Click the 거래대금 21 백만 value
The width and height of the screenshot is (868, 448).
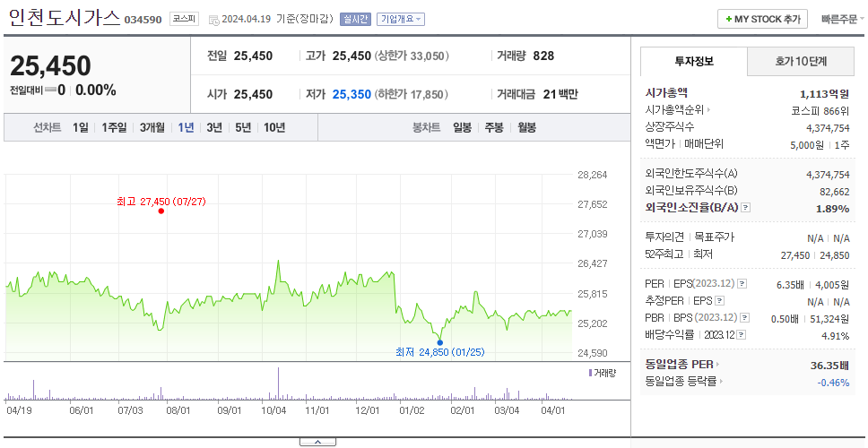tap(560, 95)
